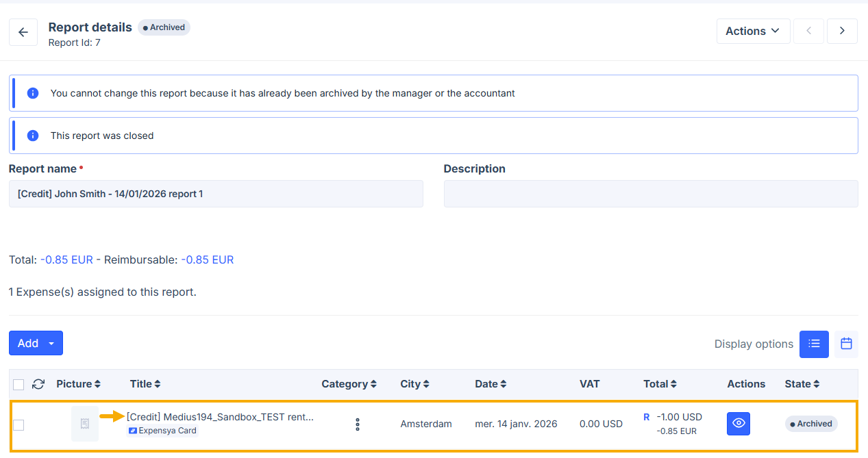The width and height of the screenshot is (868, 458).
Task: Click the Add button to attach expenses
Action: click(x=27, y=343)
